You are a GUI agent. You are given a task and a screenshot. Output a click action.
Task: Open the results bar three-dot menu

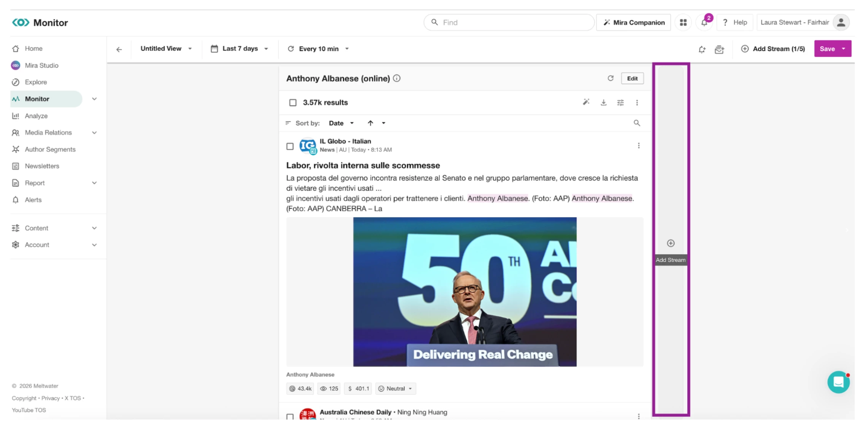pyautogui.click(x=637, y=102)
